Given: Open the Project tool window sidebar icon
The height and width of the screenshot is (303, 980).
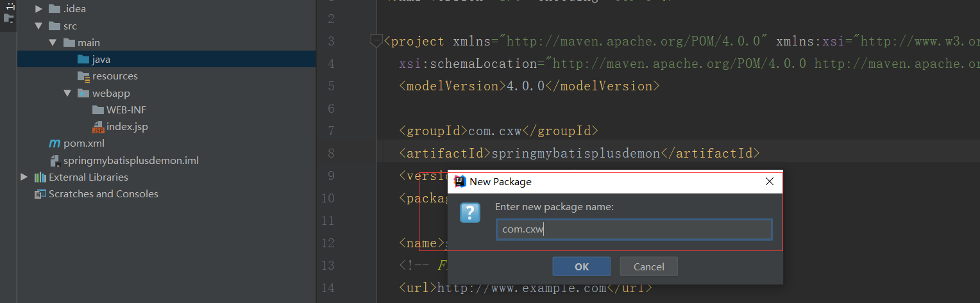Looking at the screenshot, I should pos(9,18).
